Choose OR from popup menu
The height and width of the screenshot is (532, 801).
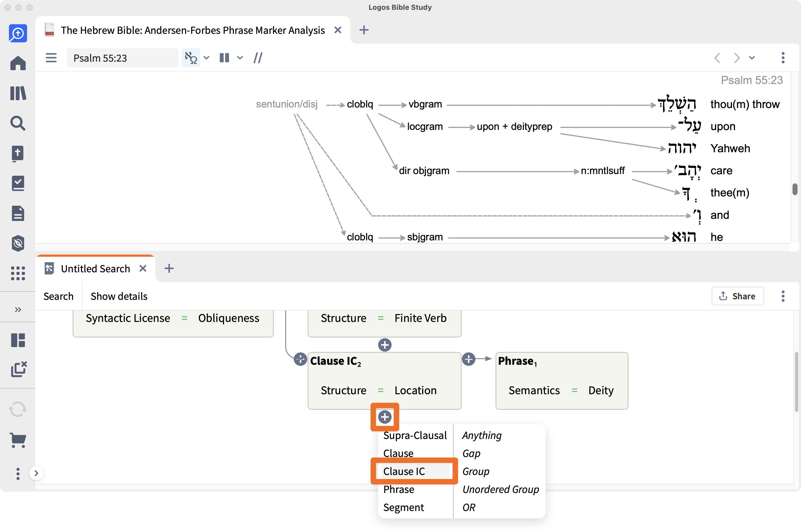[x=468, y=507]
